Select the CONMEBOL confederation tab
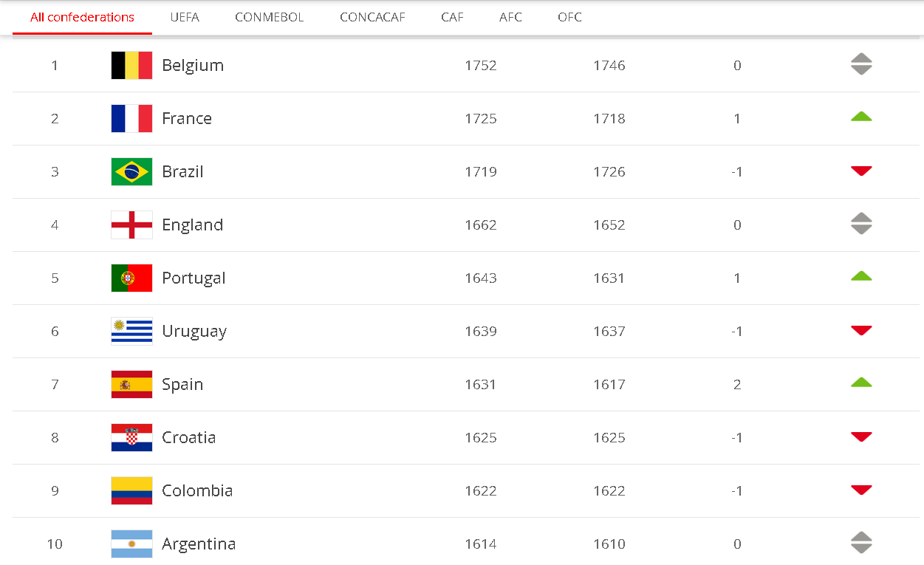This screenshot has height=565, width=924. (270, 17)
